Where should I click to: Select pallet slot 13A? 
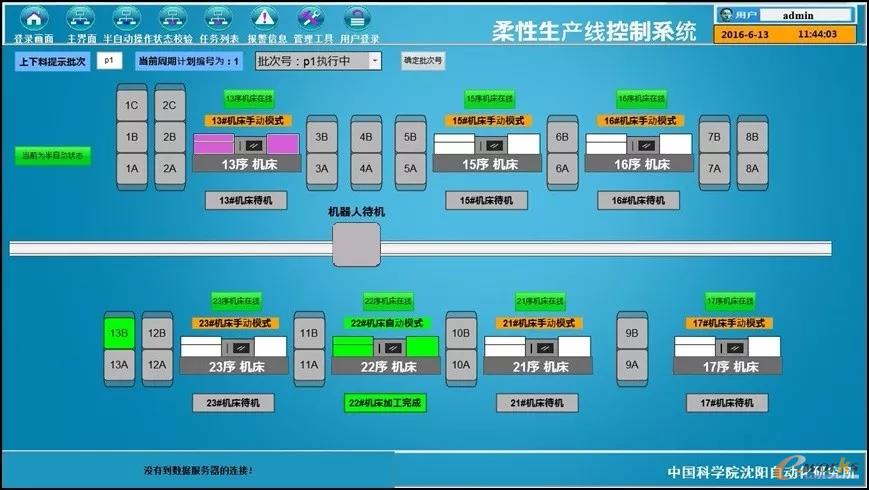tap(119, 365)
